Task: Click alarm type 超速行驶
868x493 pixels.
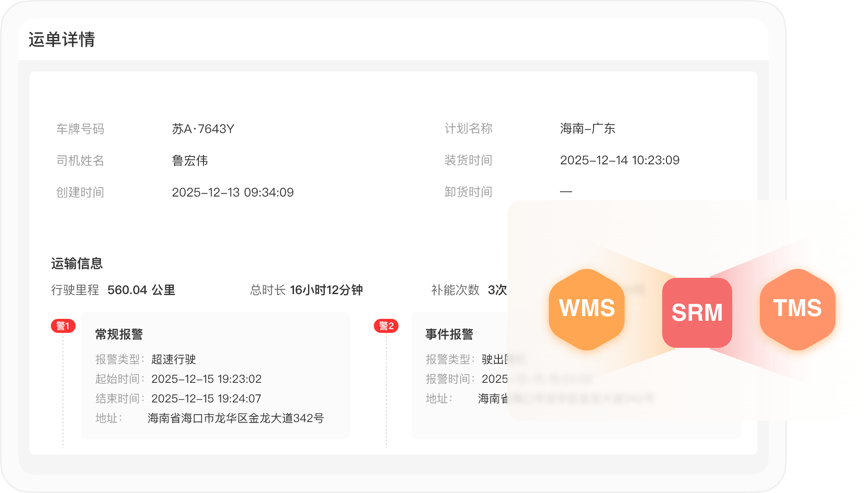Action: [174, 359]
